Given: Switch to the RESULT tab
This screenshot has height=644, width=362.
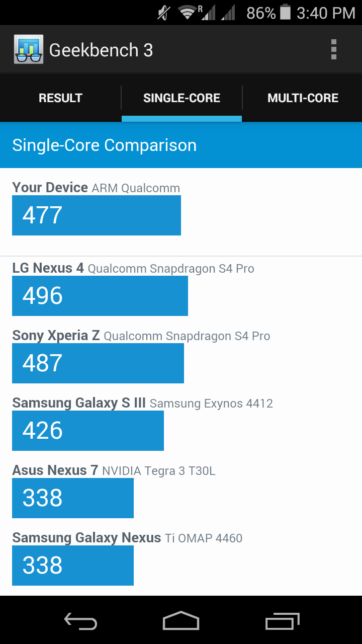Looking at the screenshot, I should [x=60, y=98].
